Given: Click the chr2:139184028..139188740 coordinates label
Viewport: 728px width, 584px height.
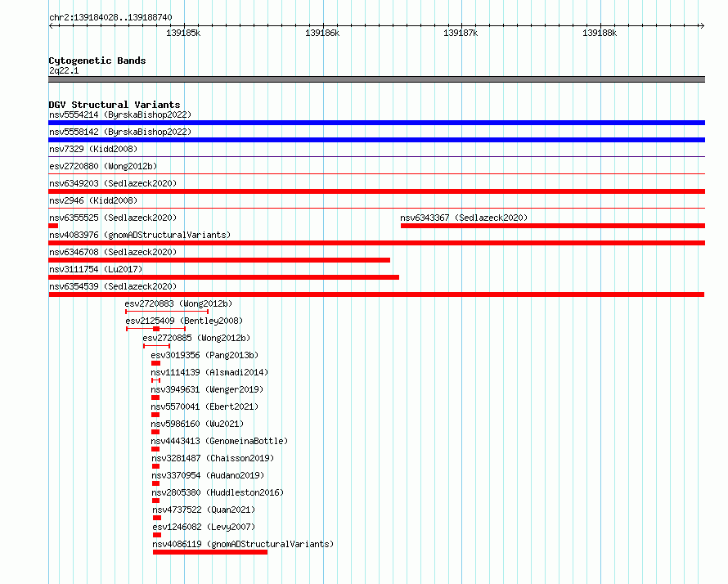Looking at the screenshot, I should tap(110, 17).
